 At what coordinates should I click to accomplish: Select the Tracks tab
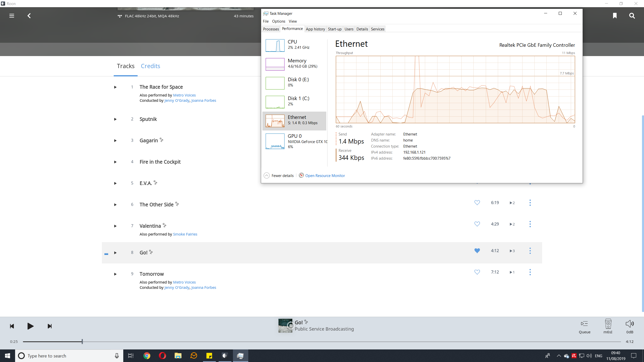(126, 66)
